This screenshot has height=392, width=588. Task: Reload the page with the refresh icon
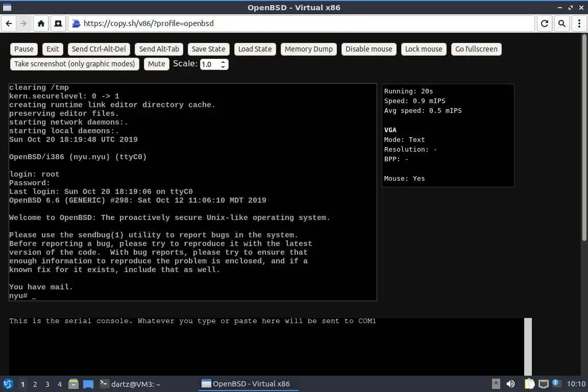tap(545, 23)
